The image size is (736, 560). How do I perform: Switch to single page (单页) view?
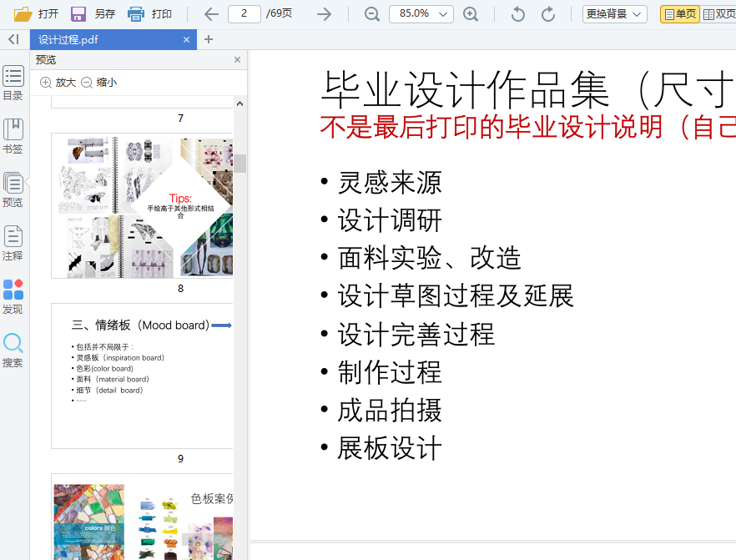point(680,14)
